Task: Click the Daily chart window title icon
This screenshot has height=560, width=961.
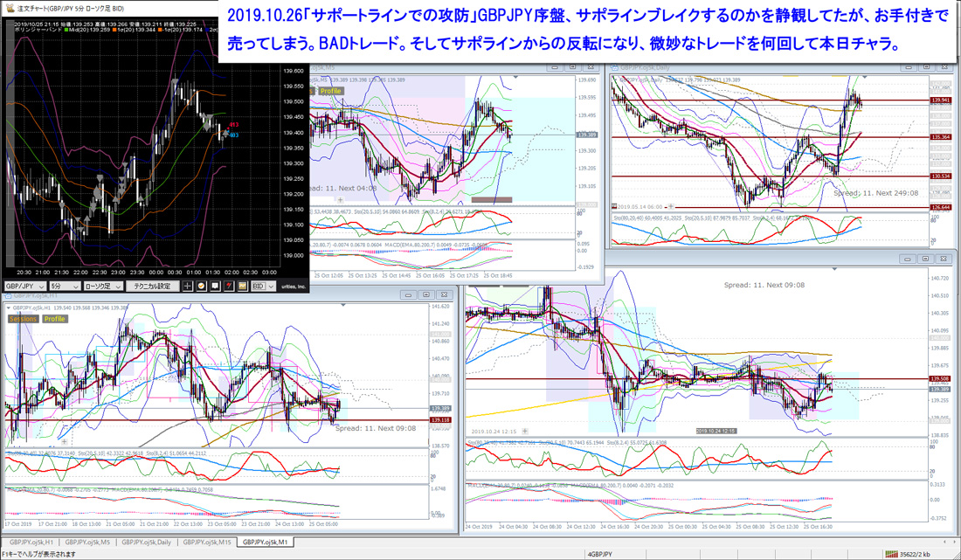Action: pyautogui.click(x=615, y=68)
